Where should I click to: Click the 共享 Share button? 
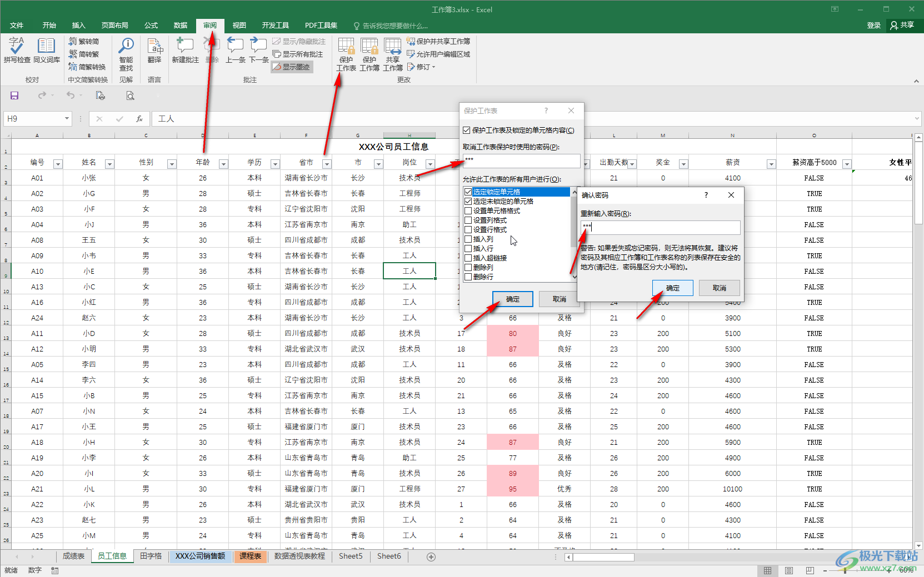click(x=902, y=25)
